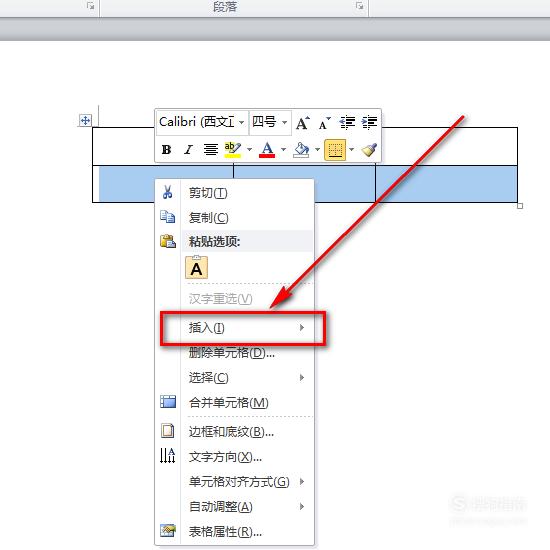Open borders dropdown arrow
The height and width of the screenshot is (550, 550).
pos(351,149)
